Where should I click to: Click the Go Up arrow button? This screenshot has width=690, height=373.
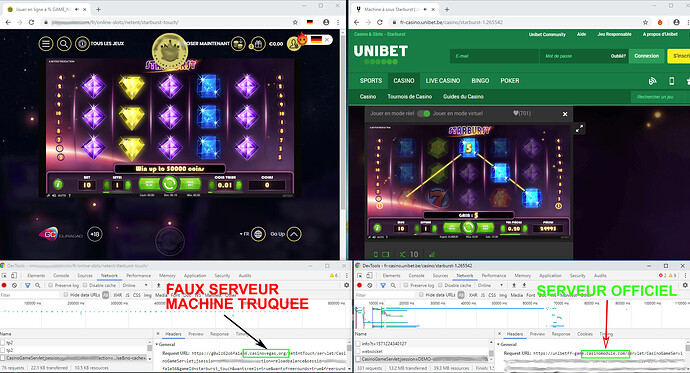coord(294,234)
